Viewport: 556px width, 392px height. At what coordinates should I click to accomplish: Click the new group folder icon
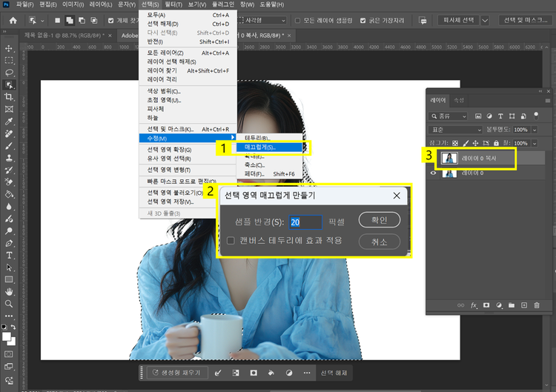coord(512,305)
